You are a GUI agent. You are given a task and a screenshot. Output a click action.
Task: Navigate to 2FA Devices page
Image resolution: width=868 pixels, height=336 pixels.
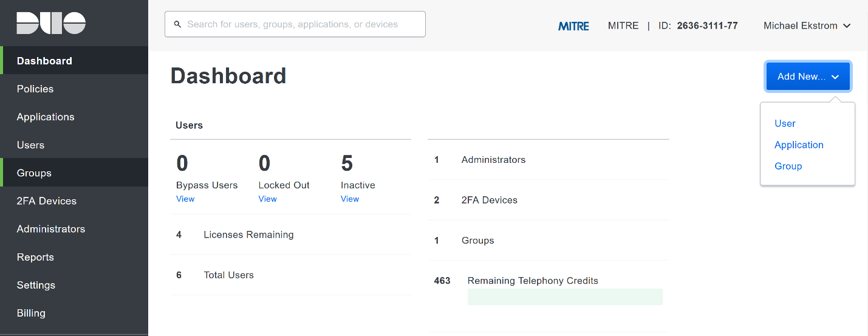(x=47, y=201)
